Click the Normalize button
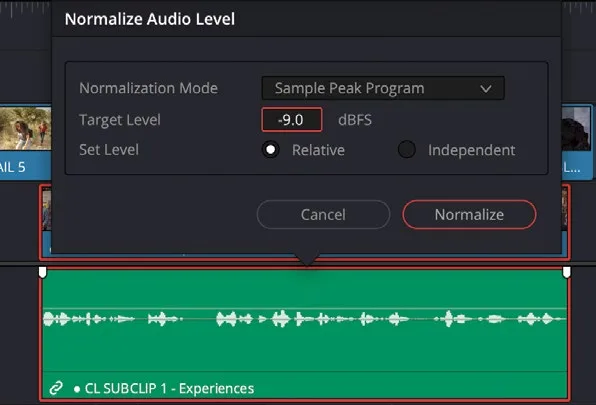596x405 pixels. click(x=469, y=215)
